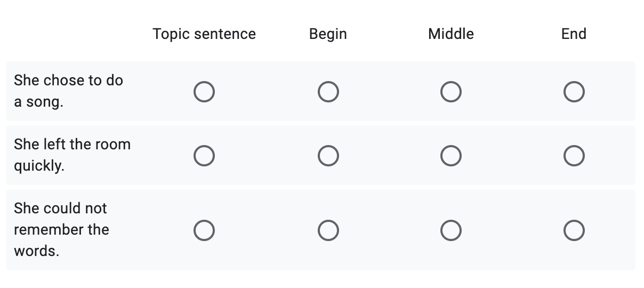This screenshot has width=644, height=288.
Task: Click the 'End' column header
Action: (x=574, y=34)
